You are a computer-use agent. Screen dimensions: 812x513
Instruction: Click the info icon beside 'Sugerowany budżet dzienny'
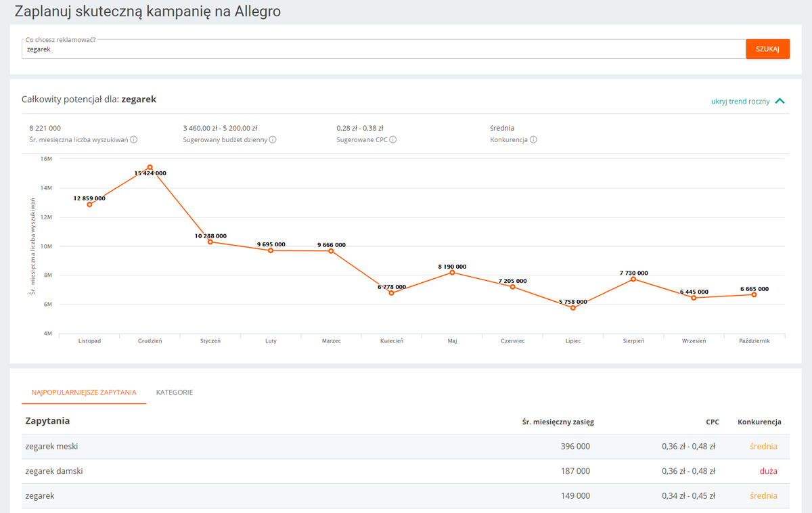(x=273, y=140)
